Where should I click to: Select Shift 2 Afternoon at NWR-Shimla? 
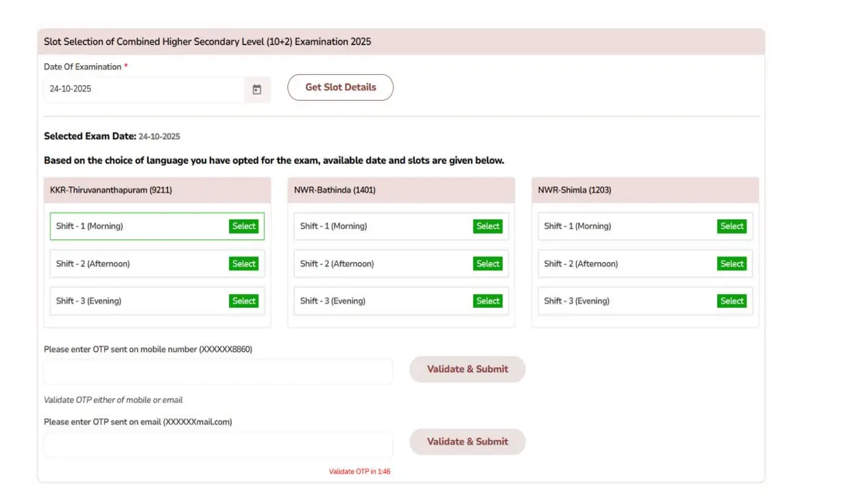point(731,263)
